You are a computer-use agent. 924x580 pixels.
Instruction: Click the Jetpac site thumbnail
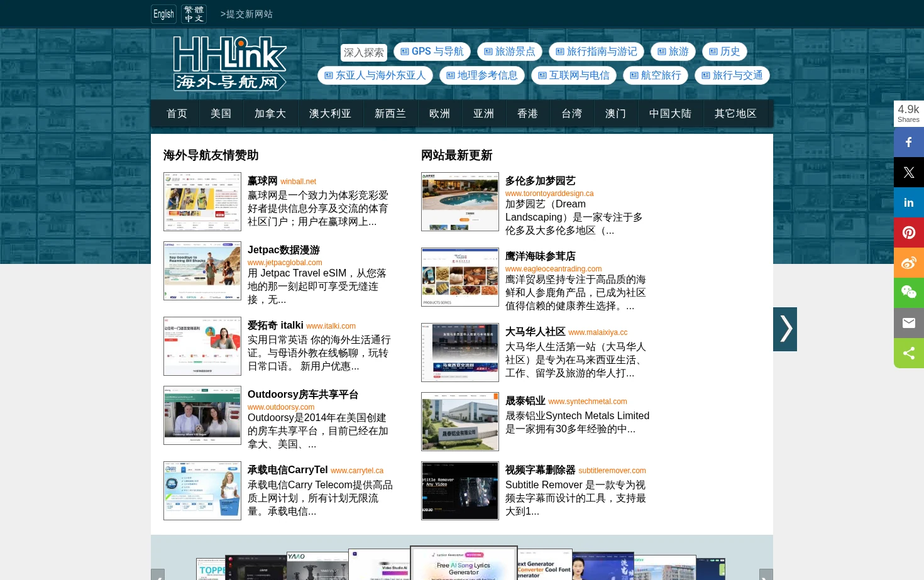pos(202,271)
